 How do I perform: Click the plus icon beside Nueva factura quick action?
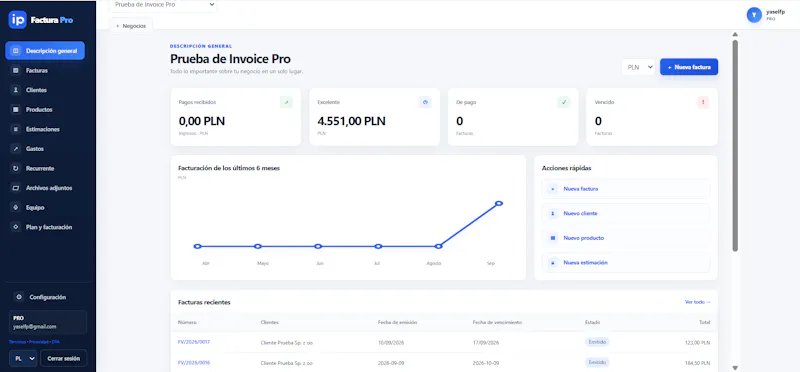[553, 189]
